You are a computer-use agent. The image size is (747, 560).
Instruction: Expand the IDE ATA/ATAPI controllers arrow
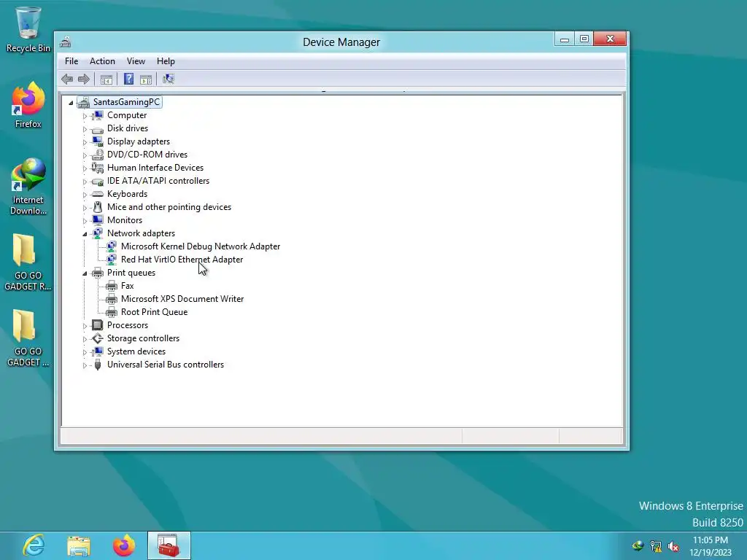pyautogui.click(x=85, y=182)
